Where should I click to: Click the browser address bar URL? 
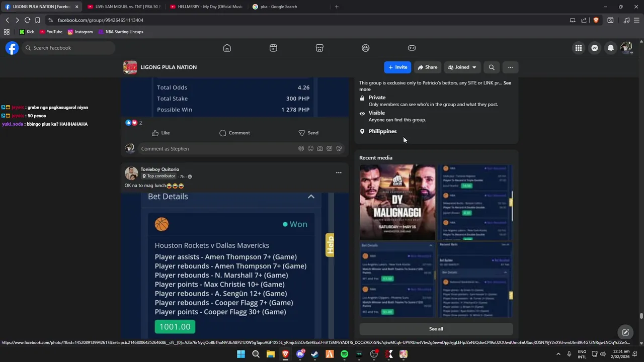(x=101, y=20)
